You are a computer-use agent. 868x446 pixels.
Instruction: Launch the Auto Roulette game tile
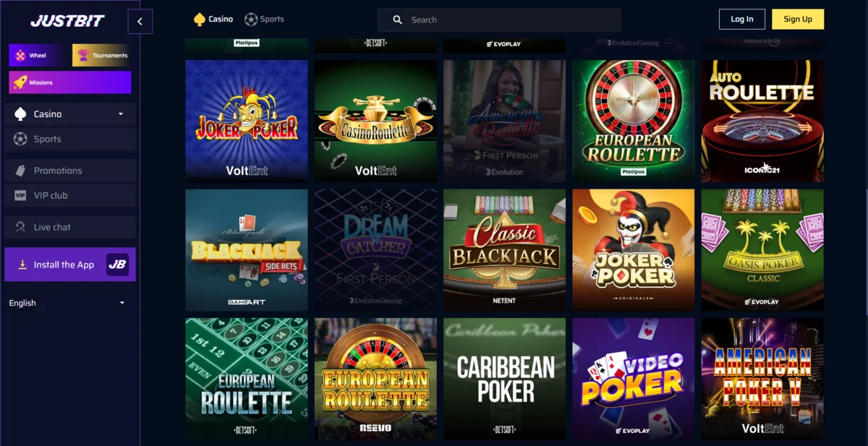click(x=762, y=121)
